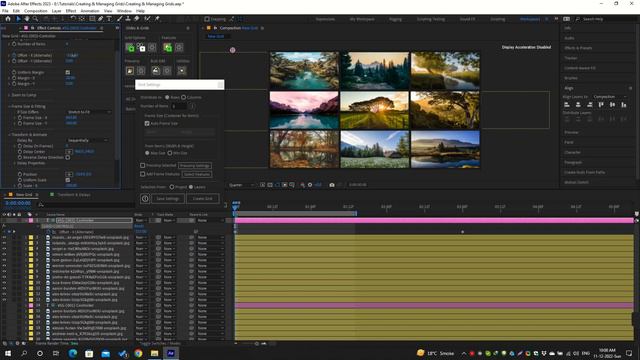Screen dimensions: 640x360
Task: Click the info icon beside Save Settings
Action: point(145,199)
